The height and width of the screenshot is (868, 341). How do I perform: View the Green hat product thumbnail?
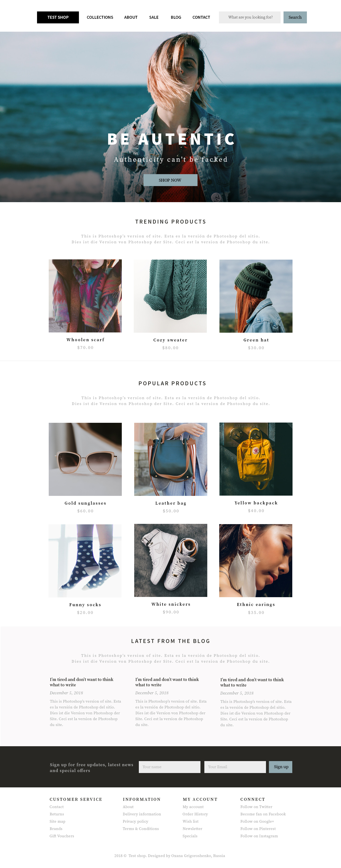(x=256, y=296)
